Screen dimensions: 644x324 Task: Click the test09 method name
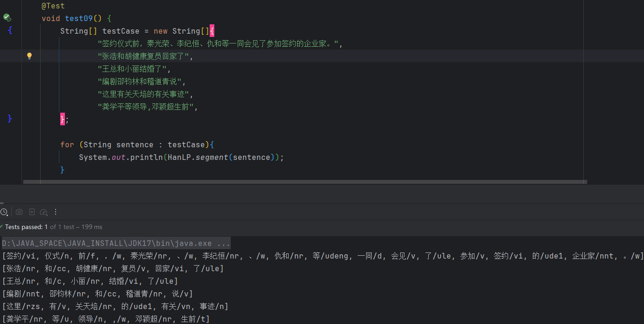(79, 18)
